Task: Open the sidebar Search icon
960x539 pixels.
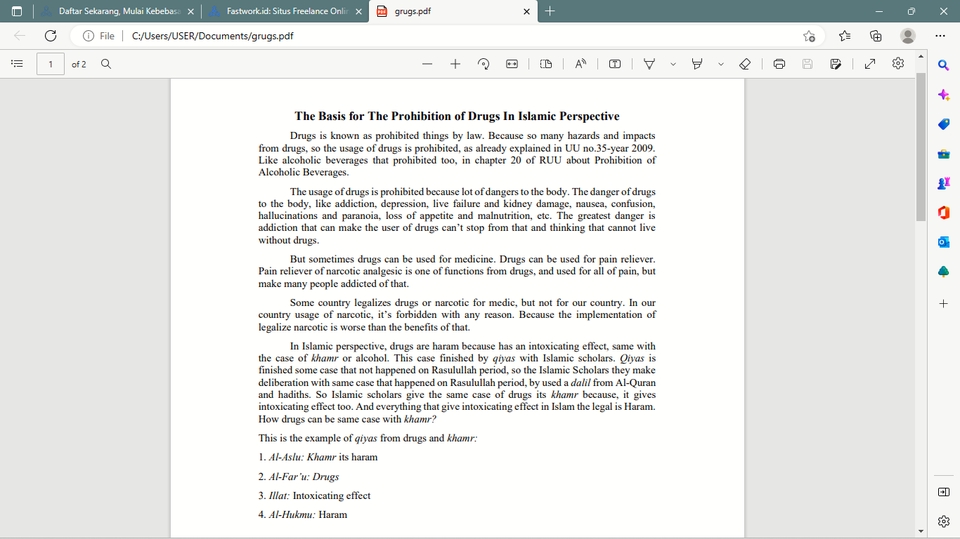Action: (943, 65)
